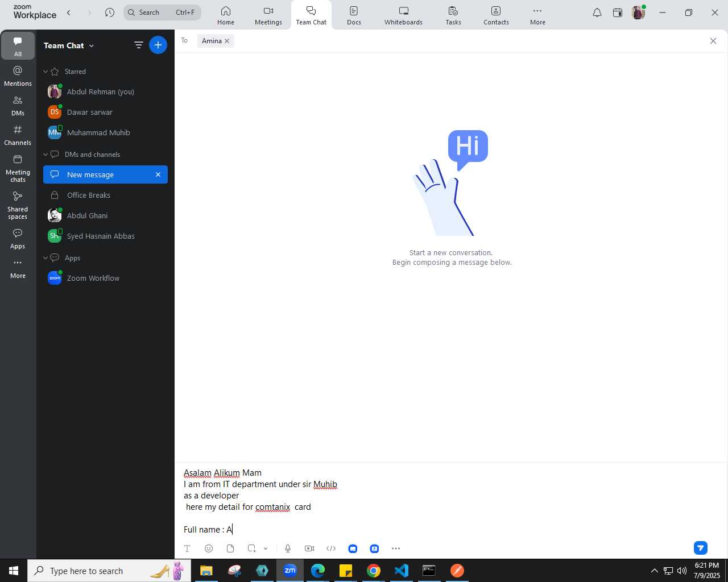Open the More menu in top navigation
The height and width of the screenshot is (582, 728).
(x=537, y=15)
